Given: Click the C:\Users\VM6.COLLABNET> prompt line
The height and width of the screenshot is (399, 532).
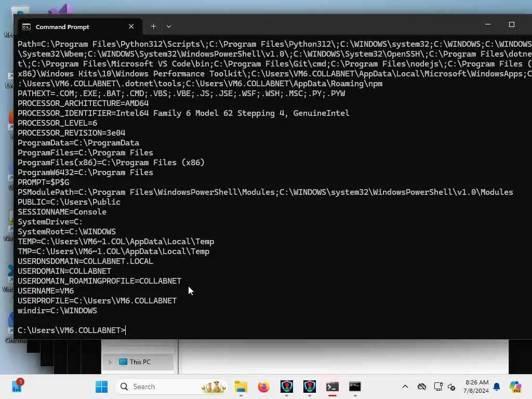Looking at the screenshot, I should pyautogui.click(x=72, y=330).
